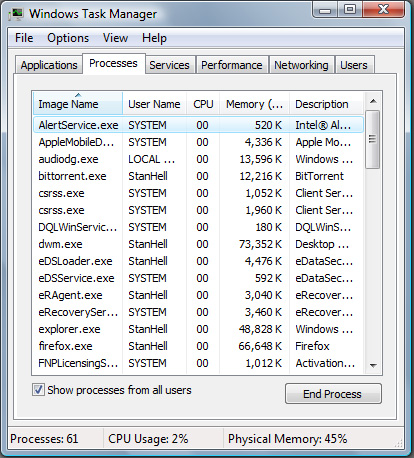Image resolution: width=414 pixels, height=458 pixels.
Task: Maximize the Task Manager window
Action: [350, 9]
